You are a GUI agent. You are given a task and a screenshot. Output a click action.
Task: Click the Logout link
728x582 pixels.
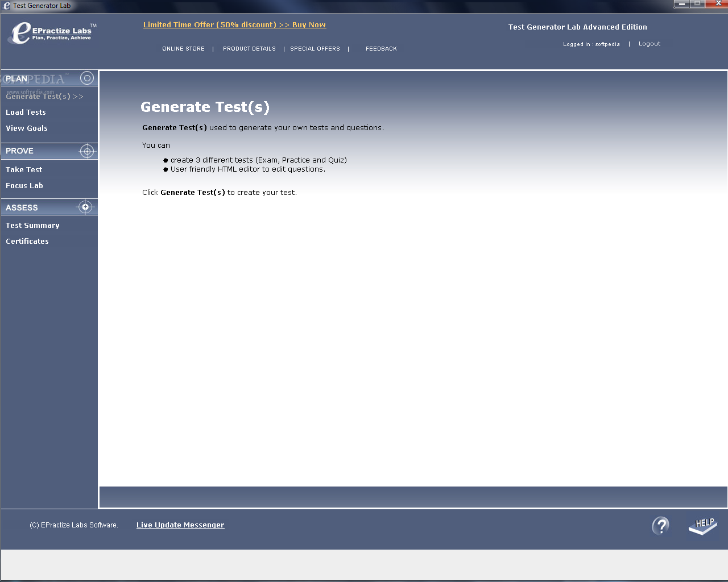point(650,44)
